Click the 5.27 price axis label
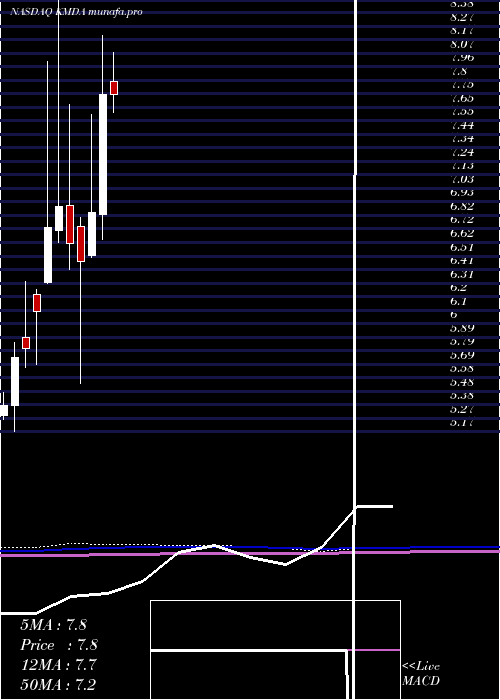The image size is (500, 700). pyautogui.click(x=462, y=409)
